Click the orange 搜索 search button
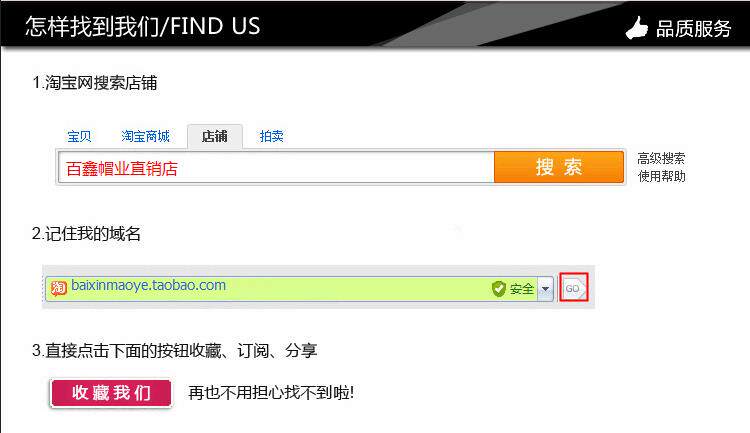Viewport: 750px width, 433px height. (559, 167)
